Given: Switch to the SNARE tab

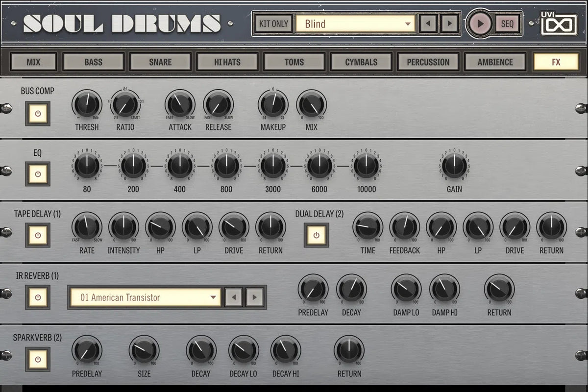Looking at the screenshot, I should tap(160, 62).
